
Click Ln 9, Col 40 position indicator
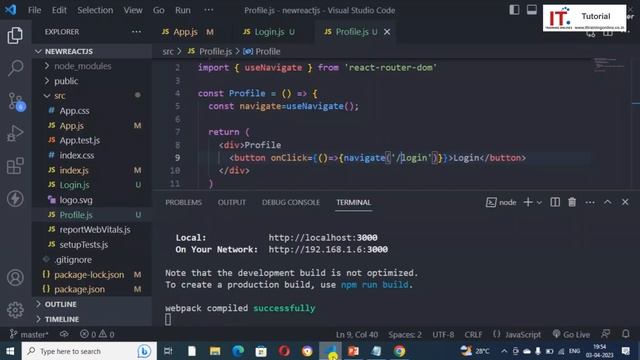coord(357,334)
